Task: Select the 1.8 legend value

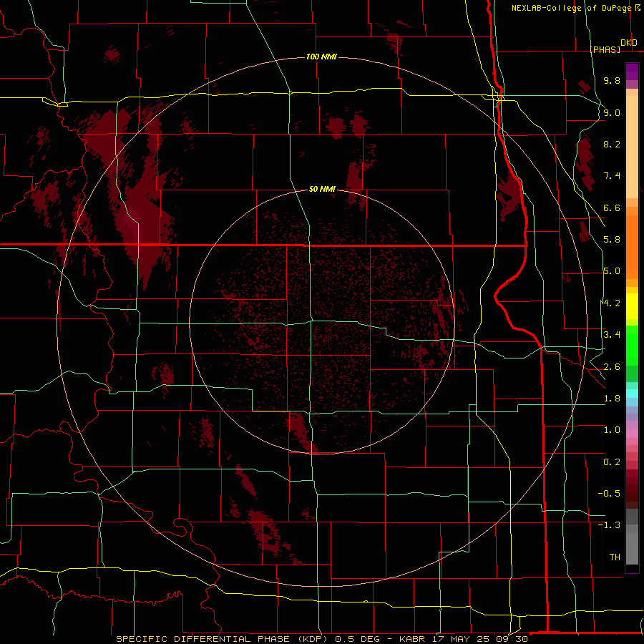Action: click(x=612, y=399)
